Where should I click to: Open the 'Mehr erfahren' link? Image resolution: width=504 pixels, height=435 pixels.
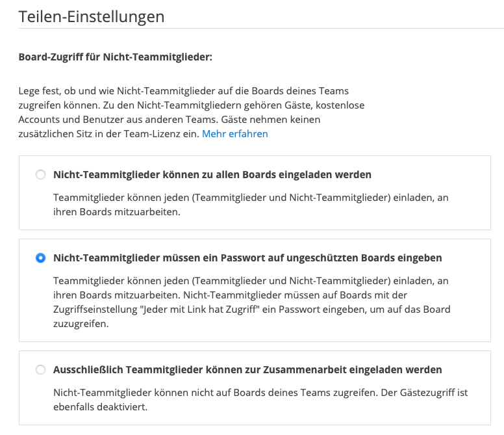(235, 134)
